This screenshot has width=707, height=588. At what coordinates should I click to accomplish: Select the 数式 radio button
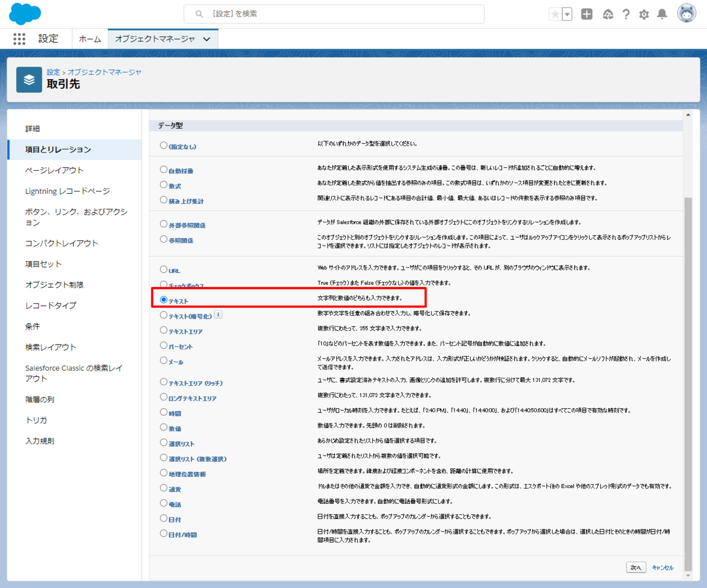(164, 185)
